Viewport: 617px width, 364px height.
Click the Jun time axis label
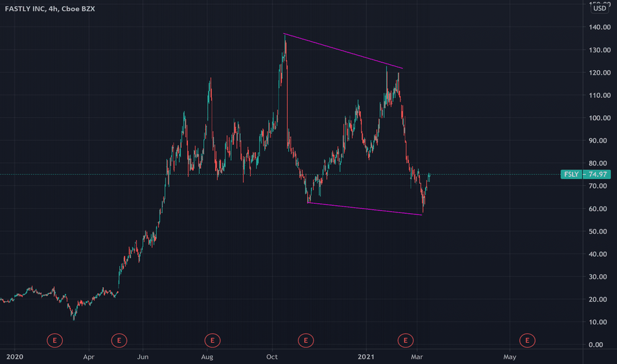click(143, 357)
